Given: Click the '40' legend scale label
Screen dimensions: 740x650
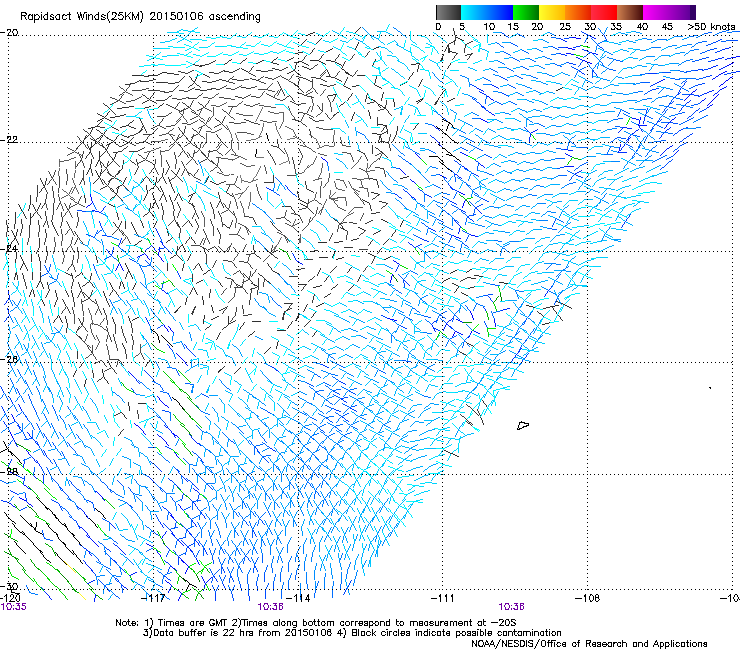Looking at the screenshot, I should coord(642,27).
